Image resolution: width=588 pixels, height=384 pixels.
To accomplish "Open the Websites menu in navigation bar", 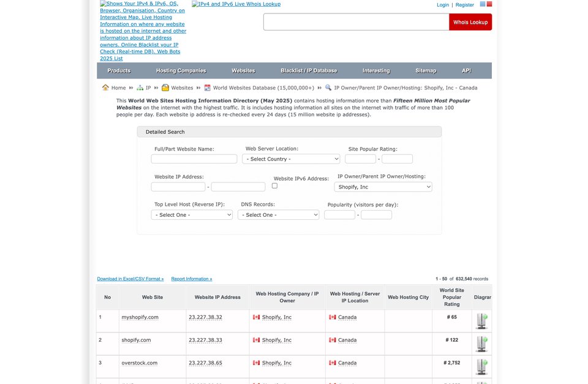I will pos(243,70).
